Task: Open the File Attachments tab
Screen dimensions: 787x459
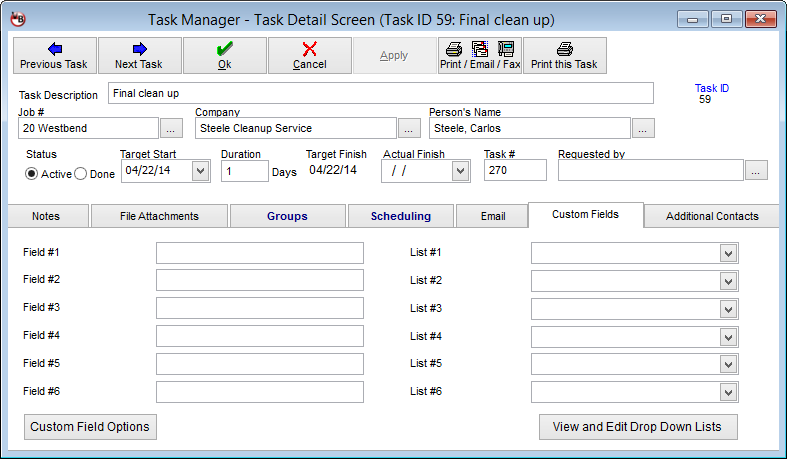Action: tap(159, 216)
